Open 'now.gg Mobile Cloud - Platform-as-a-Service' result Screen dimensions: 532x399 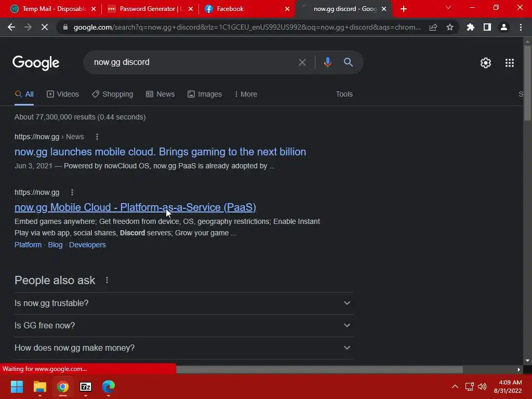click(135, 207)
